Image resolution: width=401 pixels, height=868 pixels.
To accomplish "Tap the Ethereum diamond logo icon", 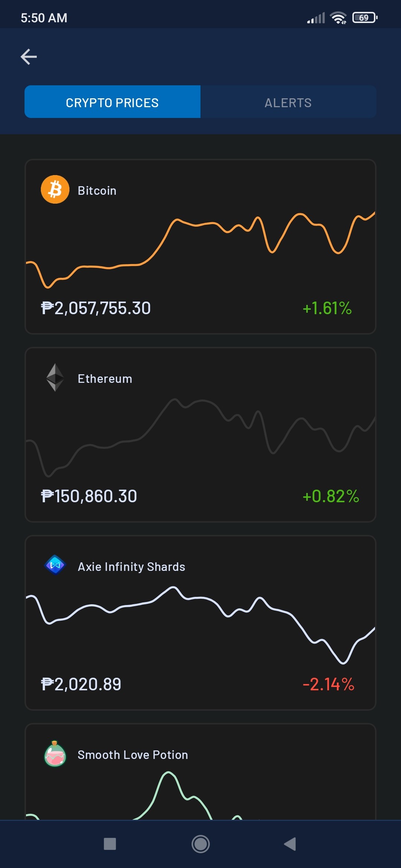I will [x=55, y=377].
